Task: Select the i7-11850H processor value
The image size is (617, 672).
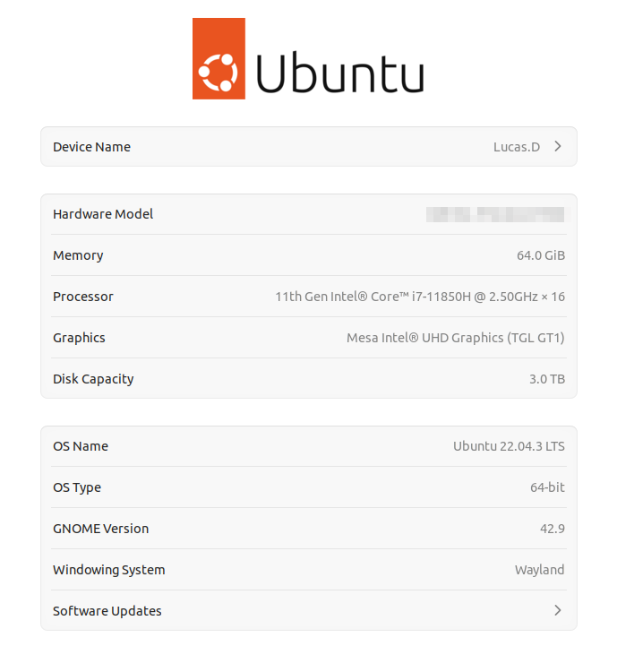Action: [x=420, y=297]
